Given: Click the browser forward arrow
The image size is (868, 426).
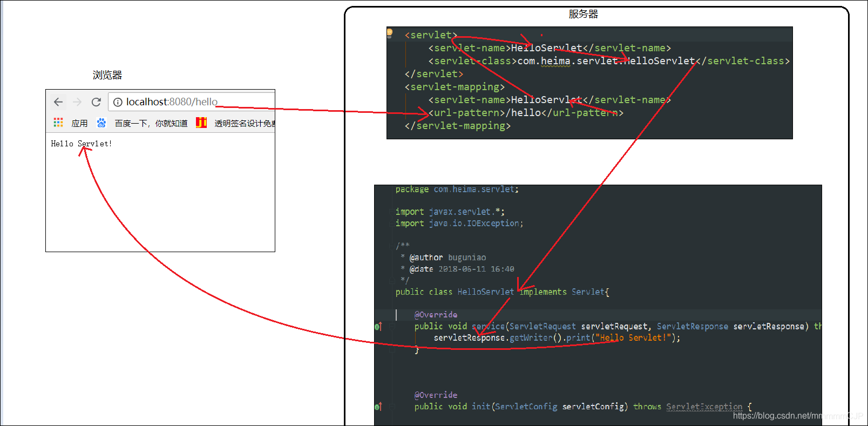Looking at the screenshot, I should tap(77, 102).
